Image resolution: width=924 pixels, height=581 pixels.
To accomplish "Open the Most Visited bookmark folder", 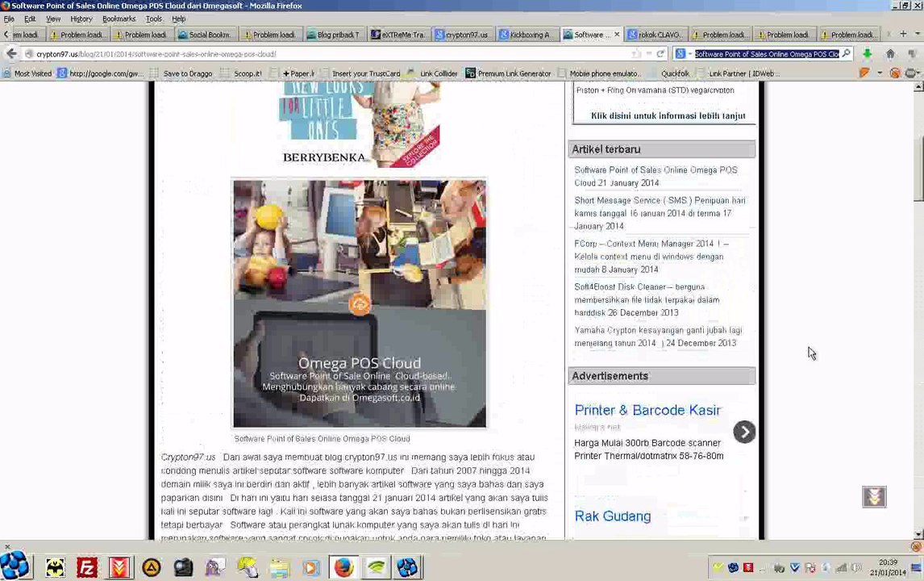I will point(27,73).
